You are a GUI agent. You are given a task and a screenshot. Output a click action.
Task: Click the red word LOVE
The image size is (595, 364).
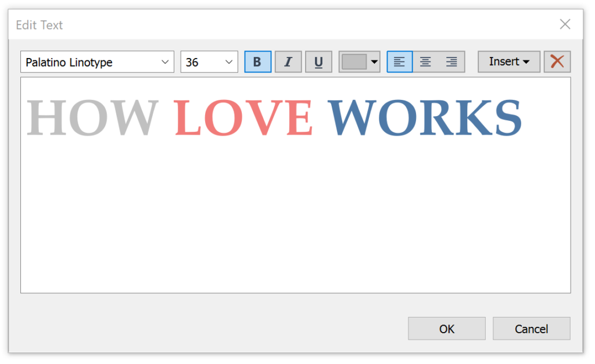[x=243, y=117]
